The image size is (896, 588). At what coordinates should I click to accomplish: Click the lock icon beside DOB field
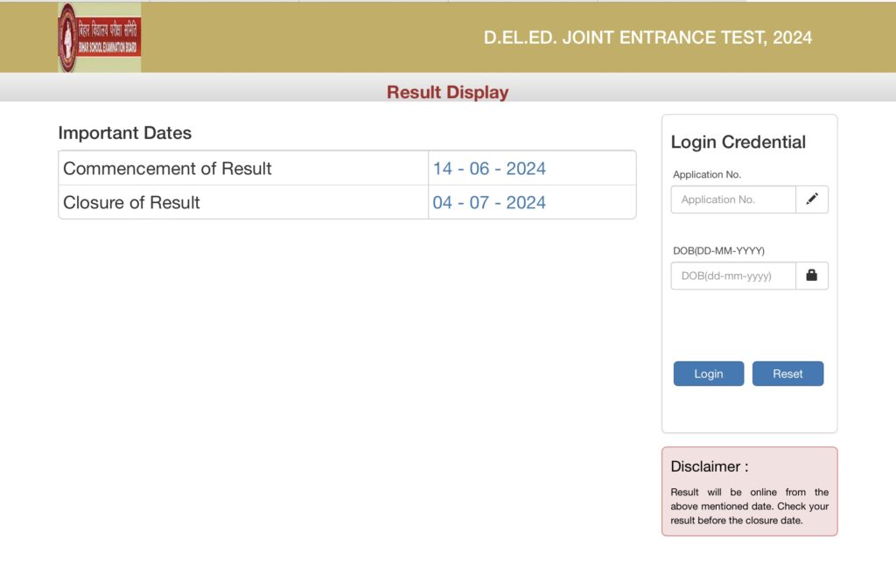click(812, 276)
